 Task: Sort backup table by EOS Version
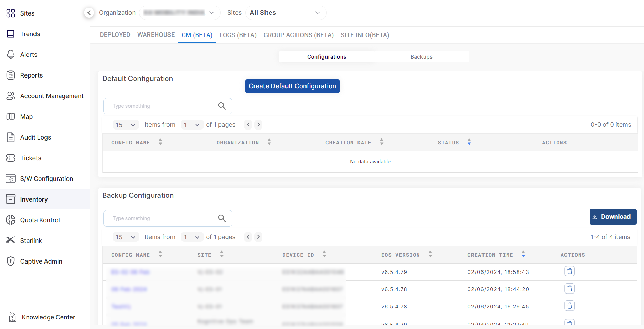coord(430,255)
